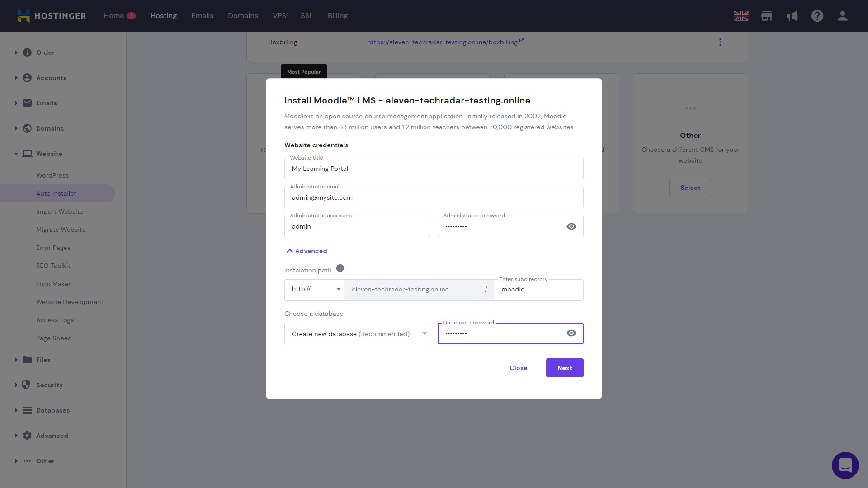868x488 pixels.
Task: Click the Domains globe icon in sidebar
Action: (x=27, y=128)
